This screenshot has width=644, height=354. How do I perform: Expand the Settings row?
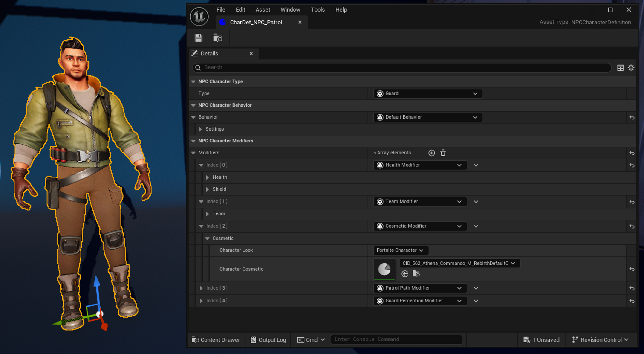click(200, 129)
